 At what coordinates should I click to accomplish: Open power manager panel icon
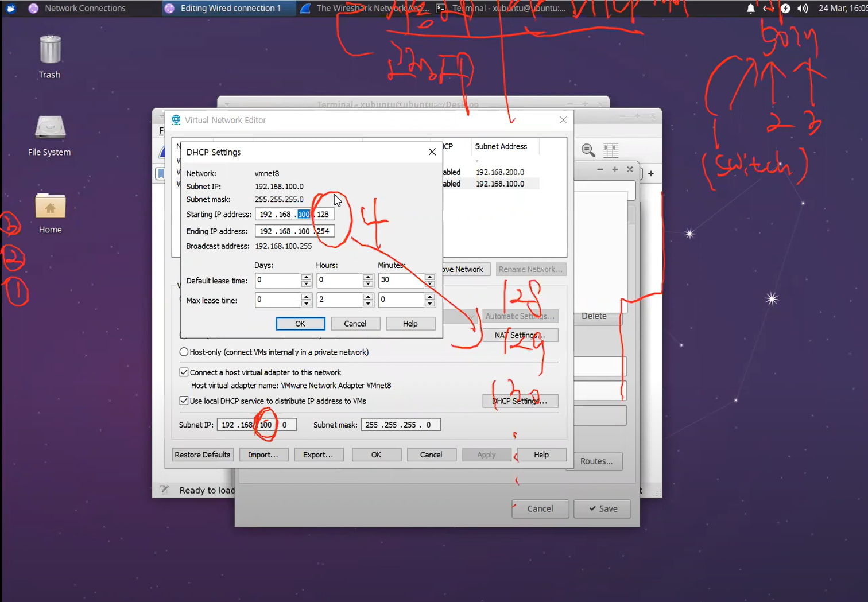click(x=785, y=8)
